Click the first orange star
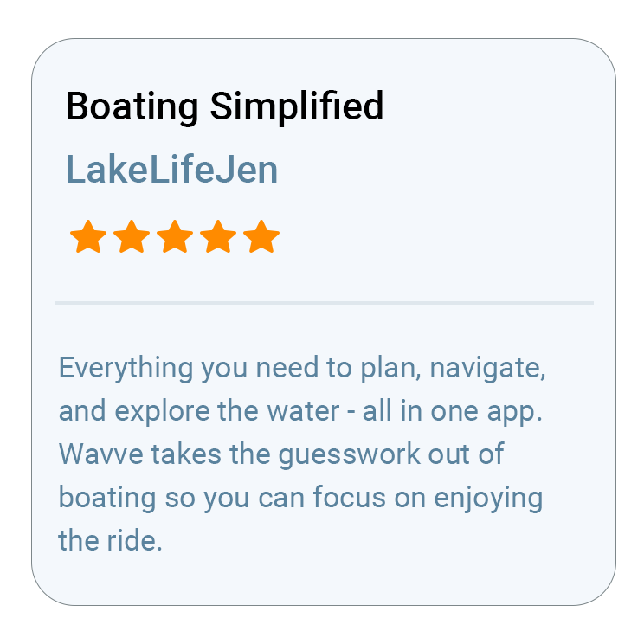Viewport: 644px width, 644px height. [x=88, y=236]
